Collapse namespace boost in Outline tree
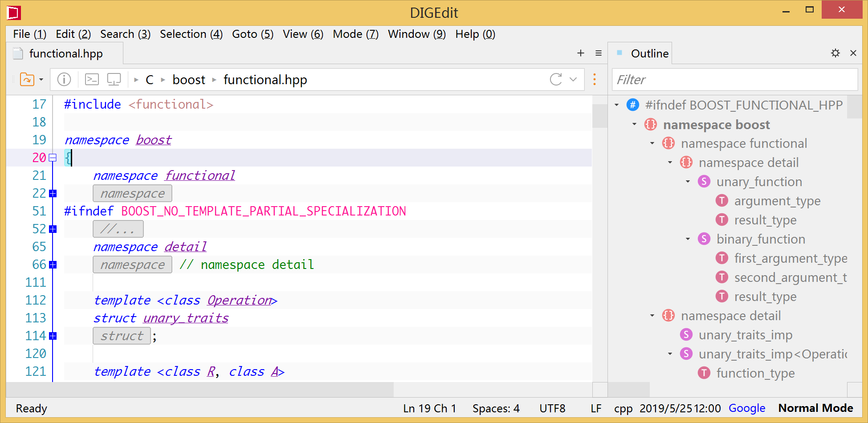Image resolution: width=868 pixels, height=423 pixels. (x=635, y=124)
